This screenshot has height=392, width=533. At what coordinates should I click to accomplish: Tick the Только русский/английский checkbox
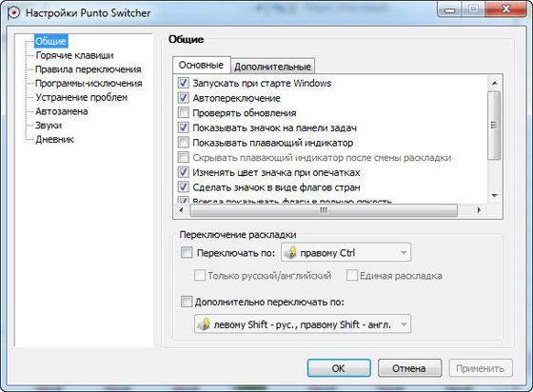200,275
